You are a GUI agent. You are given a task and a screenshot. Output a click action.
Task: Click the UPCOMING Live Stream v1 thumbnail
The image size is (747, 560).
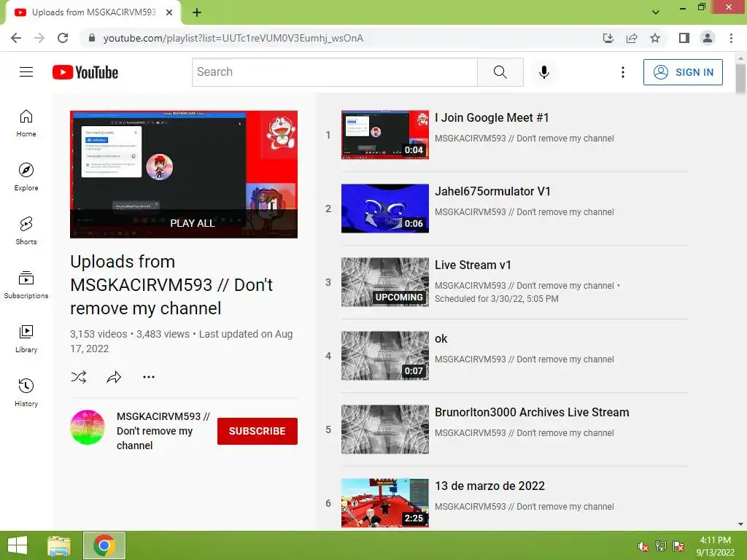coord(385,282)
